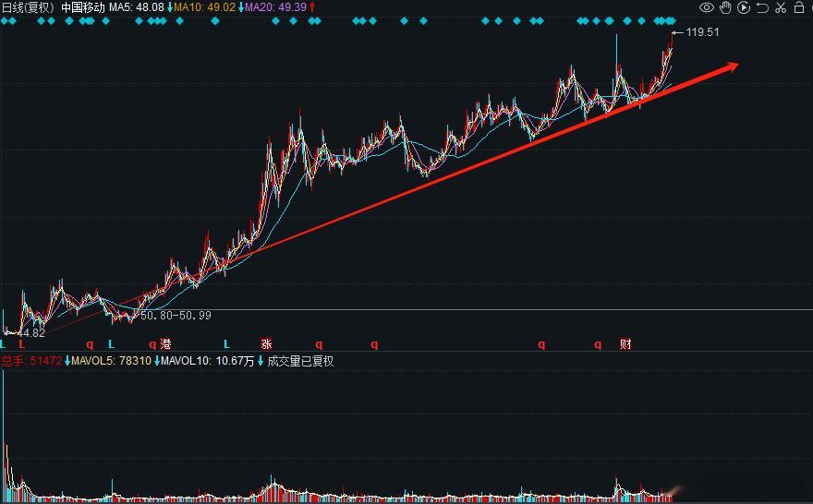Click the q marker just left of 财

(x=598, y=344)
